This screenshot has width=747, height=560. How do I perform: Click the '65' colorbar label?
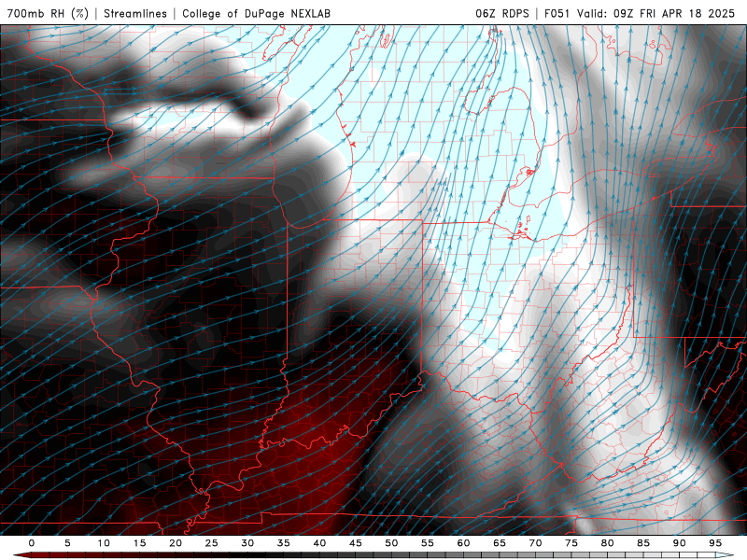(500, 543)
